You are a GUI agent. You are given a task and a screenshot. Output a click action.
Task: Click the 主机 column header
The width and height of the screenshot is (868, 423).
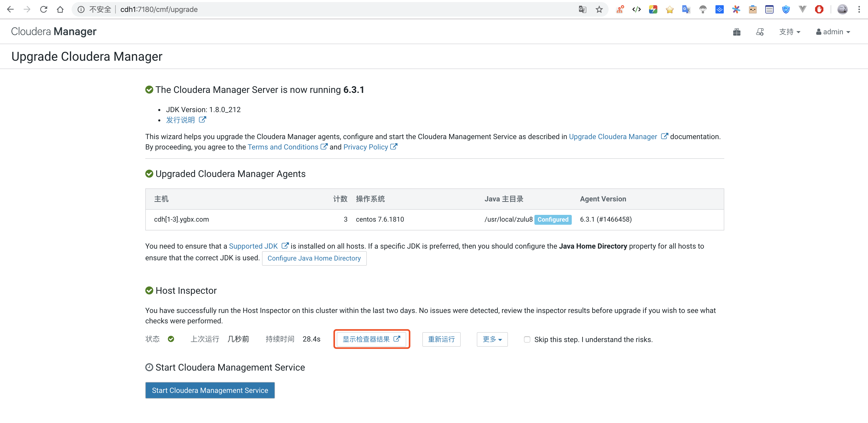point(161,199)
